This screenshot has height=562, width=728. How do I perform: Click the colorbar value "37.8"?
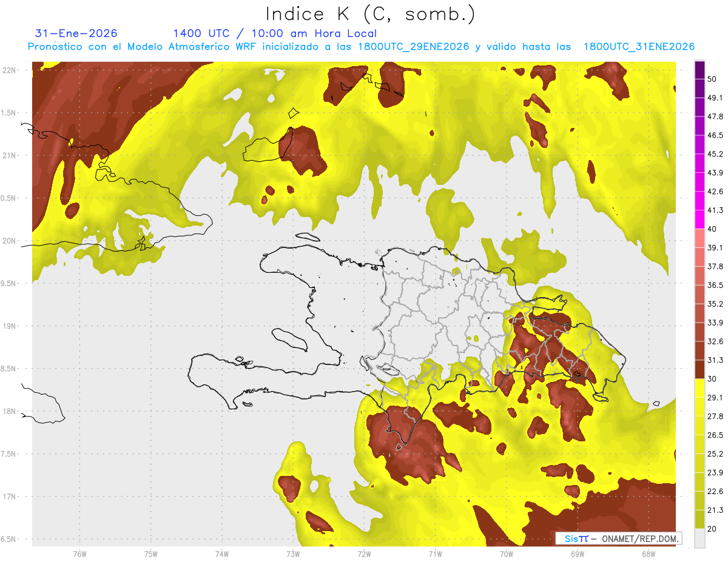[715, 267]
